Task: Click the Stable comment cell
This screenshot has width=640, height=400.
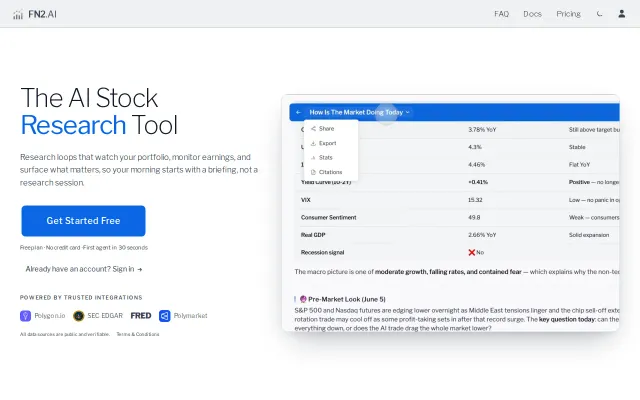Action: 577,147
